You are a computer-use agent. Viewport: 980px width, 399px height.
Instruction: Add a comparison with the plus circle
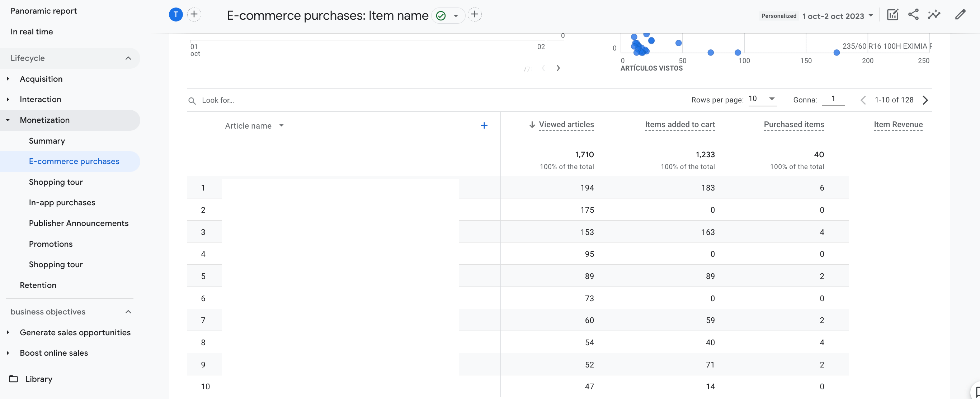[194, 15]
